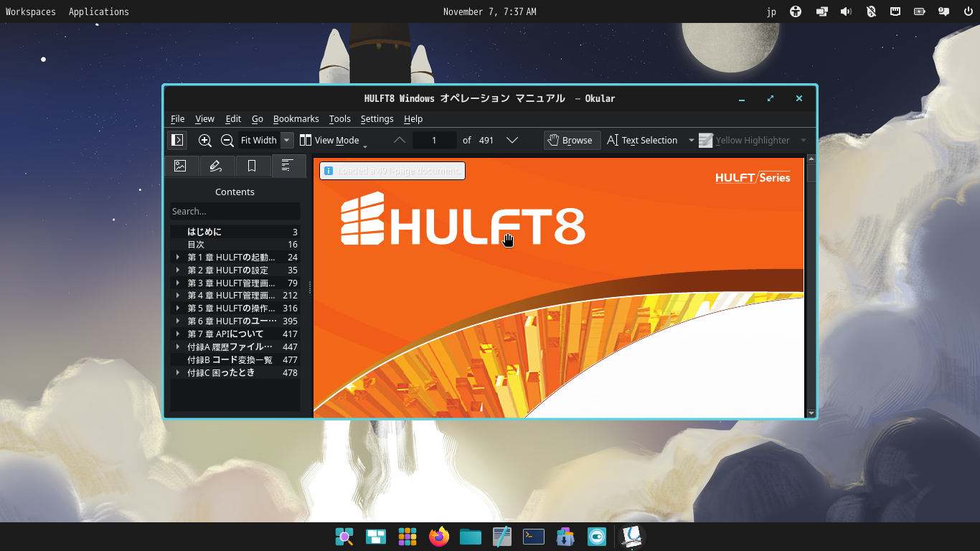Switch to Text Selection tool
The height and width of the screenshot is (551, 980).
tap(642, 141)
